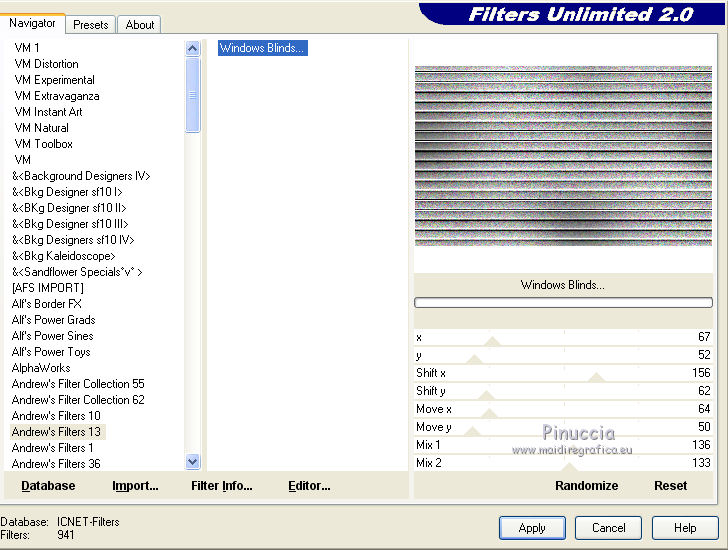Image resolution: width=728 pixels, height=550 pixels.
Task: Select the Navigator tab
Action: pos(32,23)
